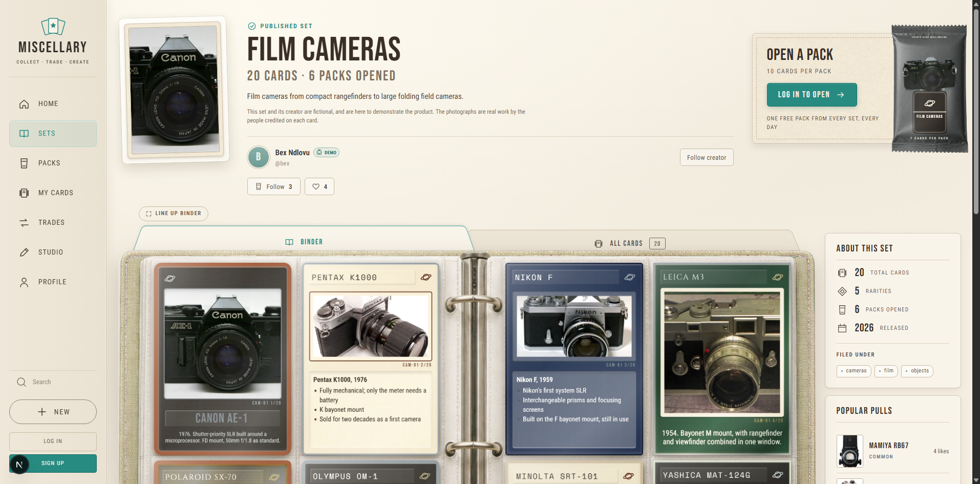
Task: Click the Line Up Binder button
Action: [174, 214]
